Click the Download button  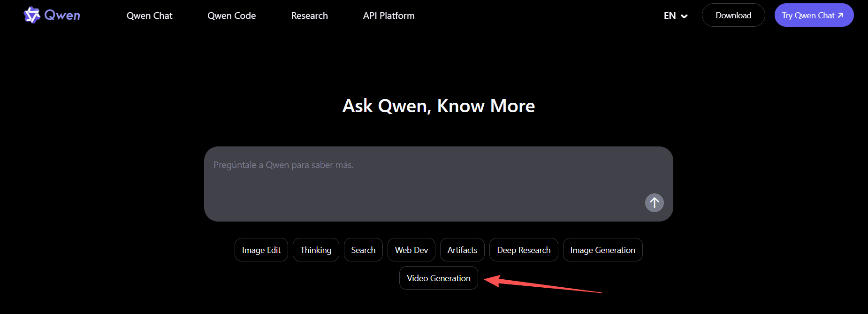tap(733, 15)
